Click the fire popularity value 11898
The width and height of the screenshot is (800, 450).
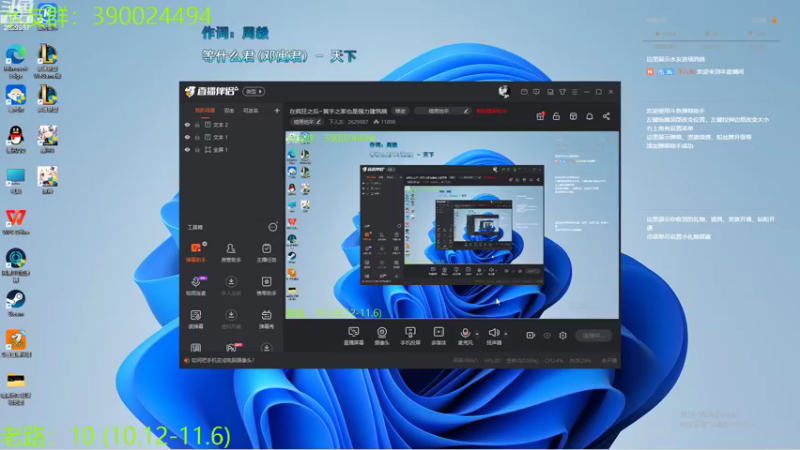tap(385, 122)
